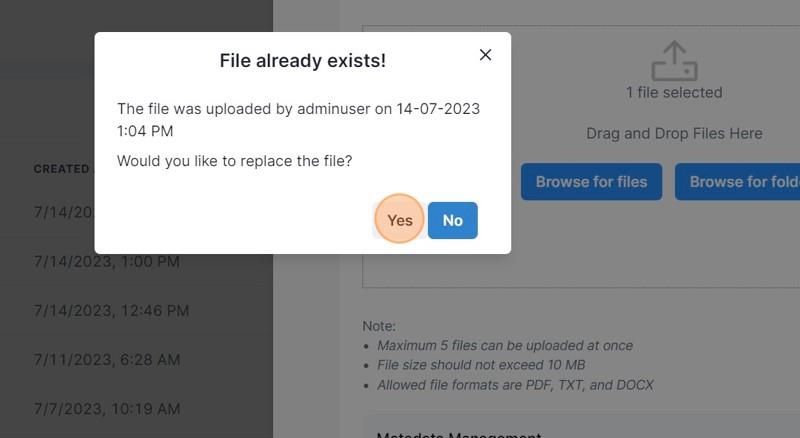Click the File size should not exceed note
The height and width of the screenshot is (438, 800).
[x=481, y=365]
